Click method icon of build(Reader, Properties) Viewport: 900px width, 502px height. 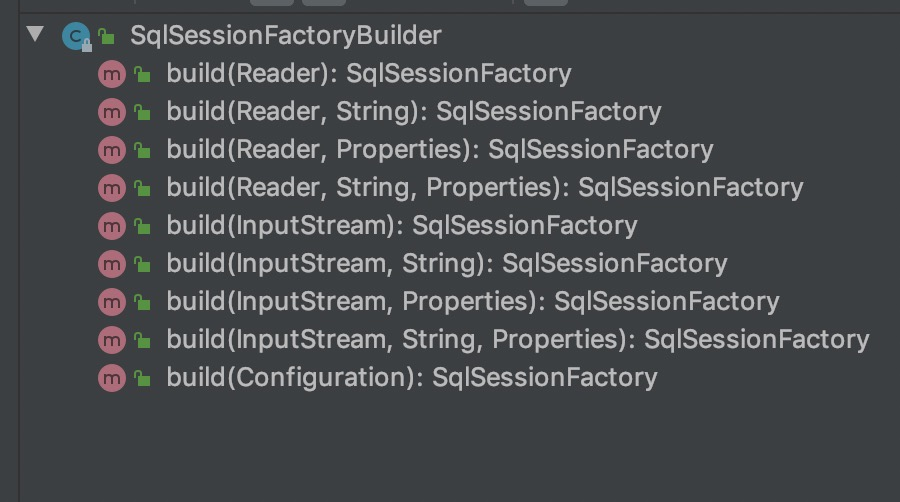pos(112,150)
